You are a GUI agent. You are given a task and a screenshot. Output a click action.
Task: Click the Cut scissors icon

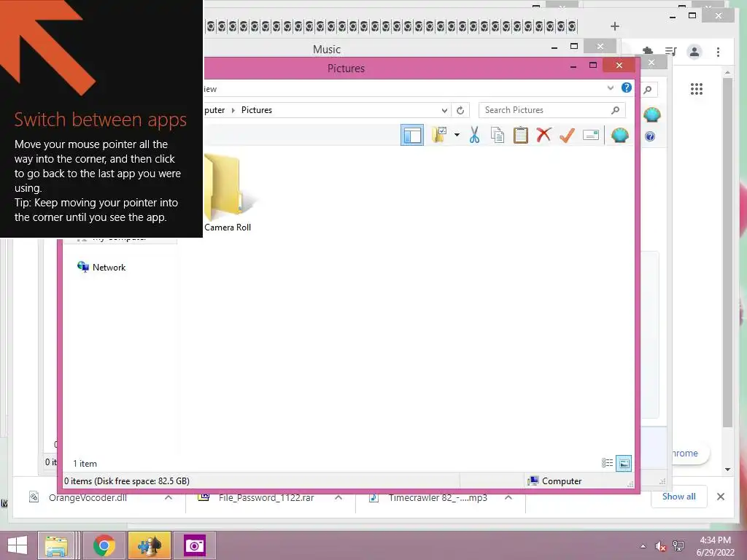pyautogui.click(x=474, y=135)
